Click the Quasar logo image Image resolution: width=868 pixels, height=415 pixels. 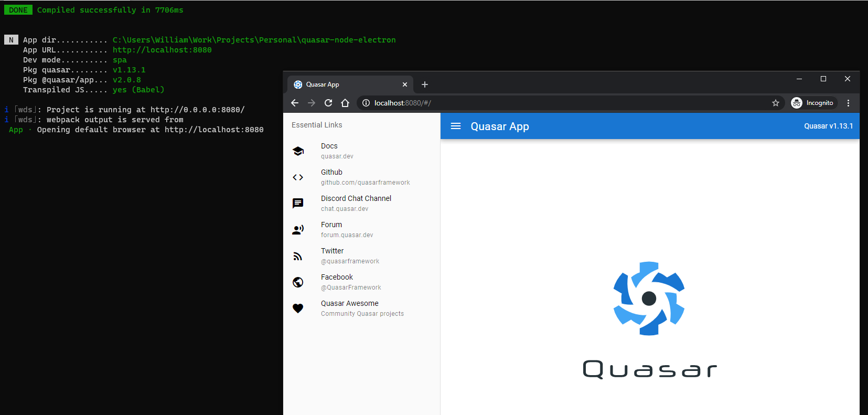(x=649, y=320)
